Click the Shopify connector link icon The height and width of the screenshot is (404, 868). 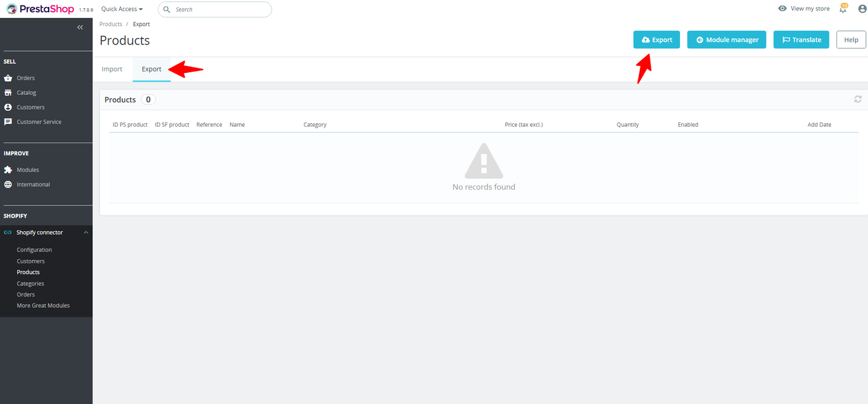click(8, 232)
